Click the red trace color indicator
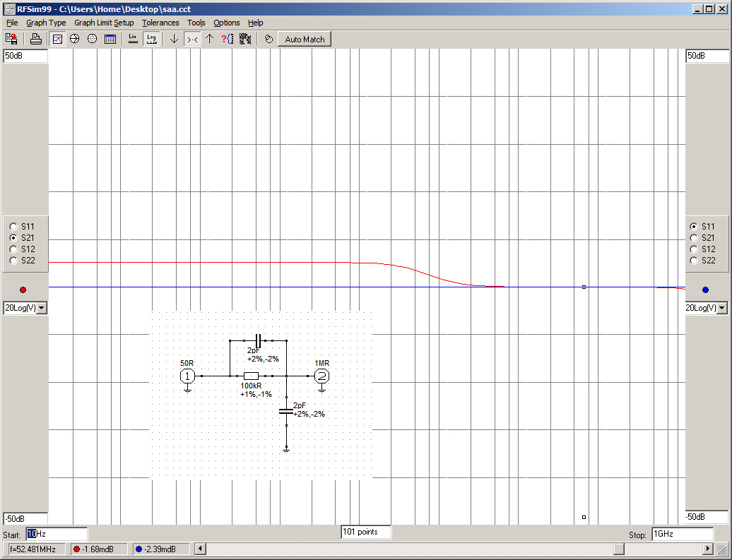This screenshot has width=732, height=560. [23, 290]
